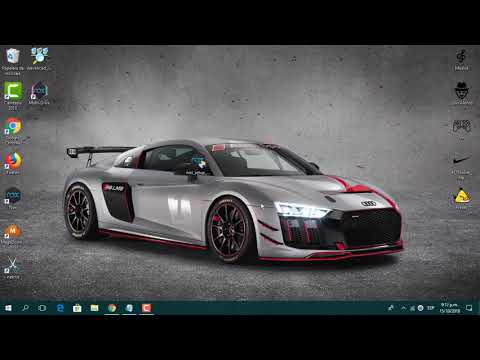The height and width of the screenshot is (360, 480).
Task: Open Microsoft Store from the taskbar
Action: [77, 308]
